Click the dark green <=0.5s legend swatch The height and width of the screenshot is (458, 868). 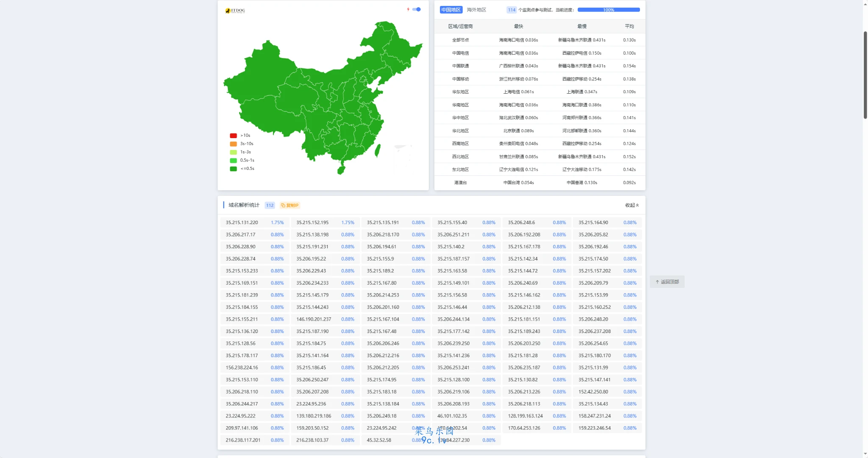[x=233, y=169]
